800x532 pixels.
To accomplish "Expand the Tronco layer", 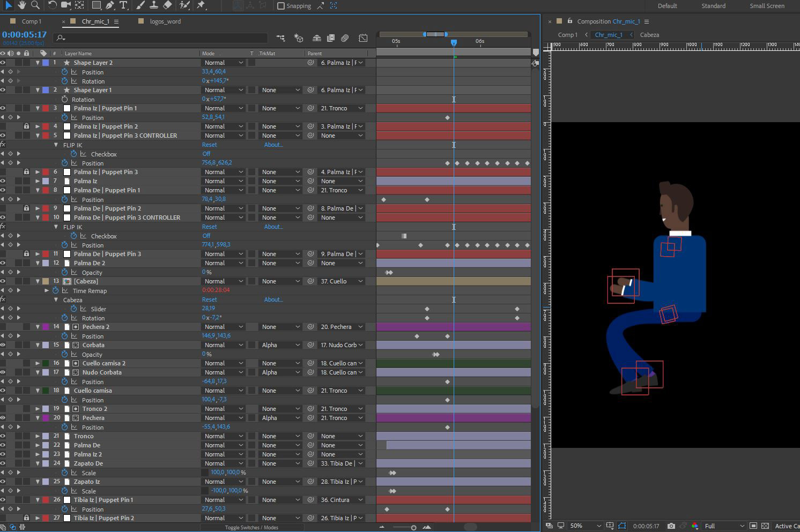I will pos(38,436).
